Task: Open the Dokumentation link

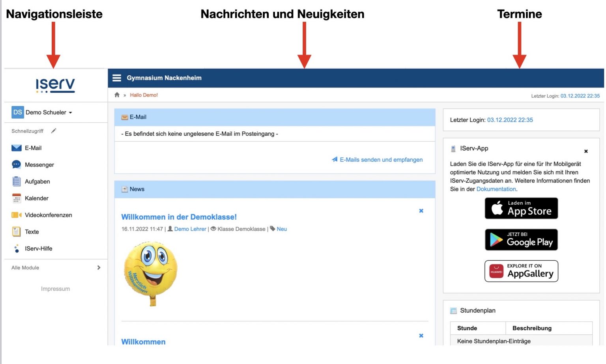Action: tap(496, 189)
